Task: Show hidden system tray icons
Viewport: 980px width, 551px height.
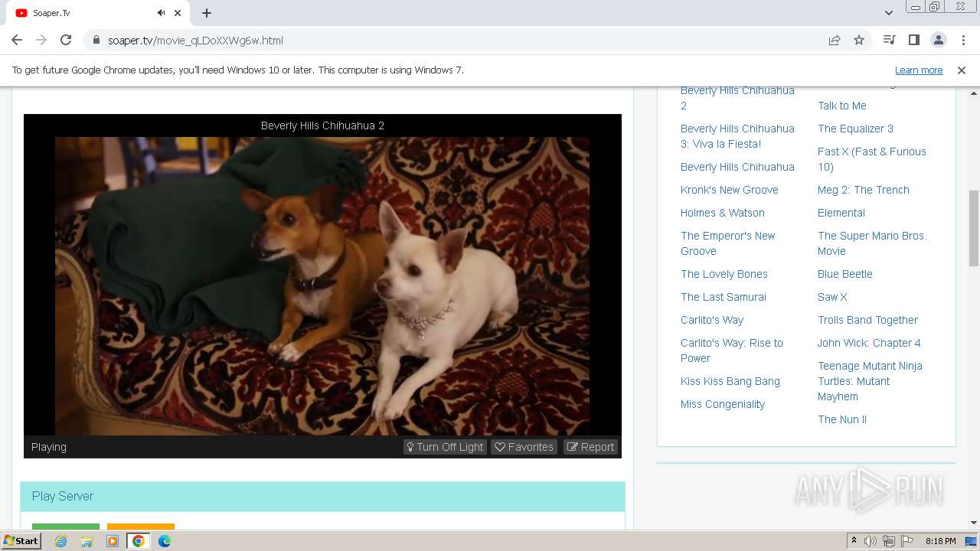Action: click(x=854, y=541)
